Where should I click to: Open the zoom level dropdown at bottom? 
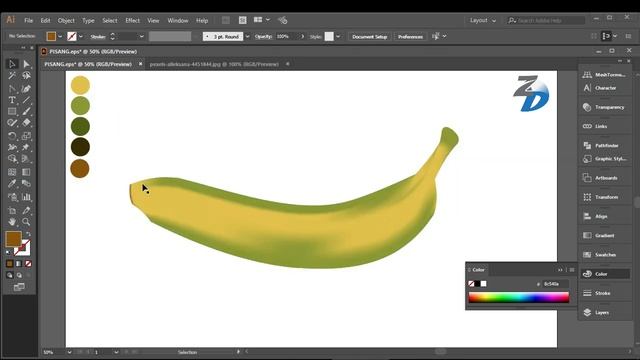69,352
